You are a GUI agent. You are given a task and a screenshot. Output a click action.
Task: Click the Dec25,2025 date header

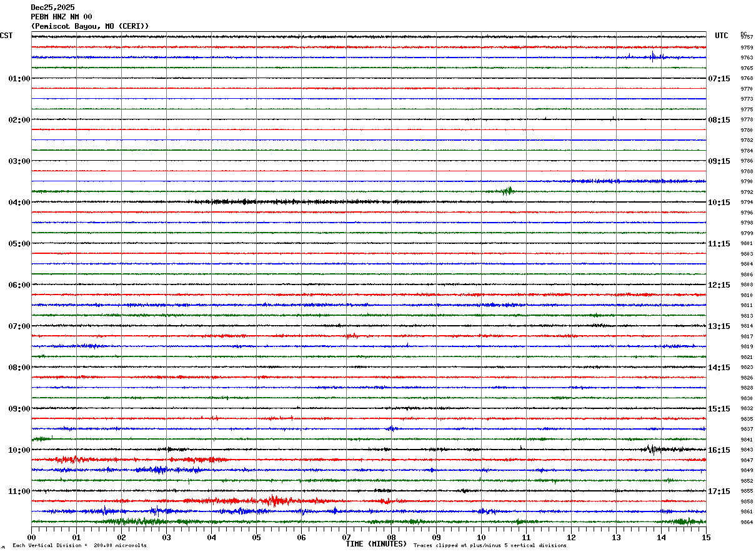(52, 8)
